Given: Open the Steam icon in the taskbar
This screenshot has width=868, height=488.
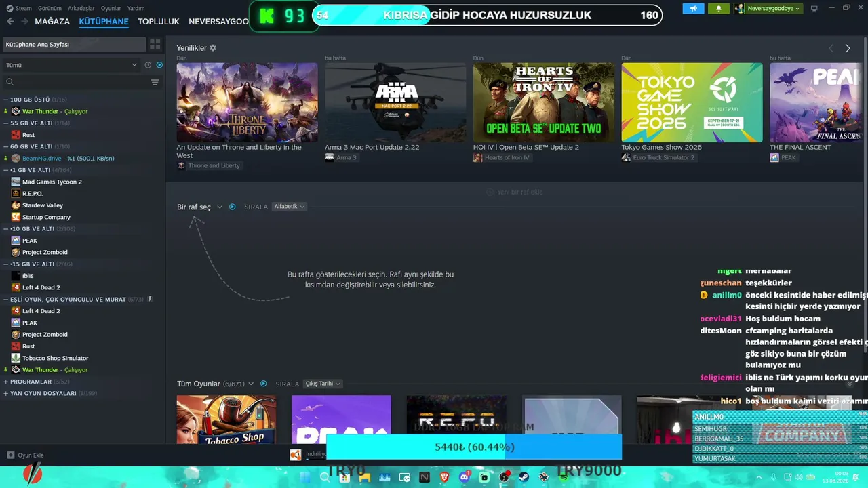Looking at the screenshot, I should tap(524, 477).
